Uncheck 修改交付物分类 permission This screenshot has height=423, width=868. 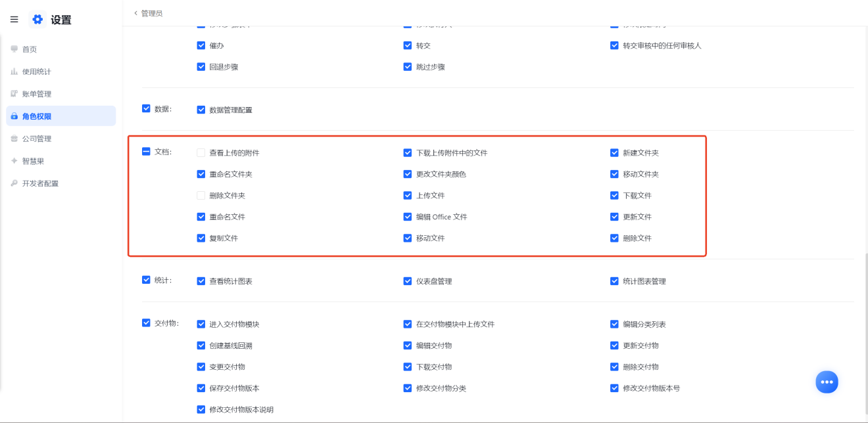(x=408, y=388)
